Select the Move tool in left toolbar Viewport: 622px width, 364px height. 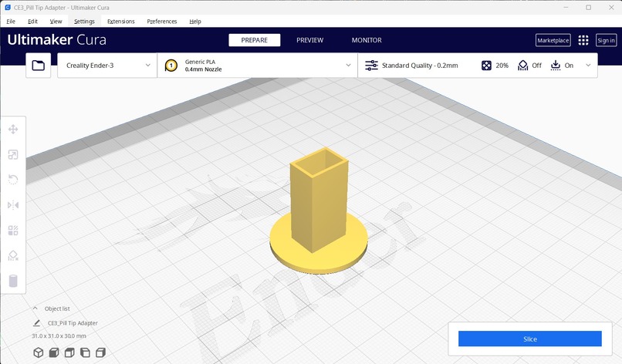(13, 130)
